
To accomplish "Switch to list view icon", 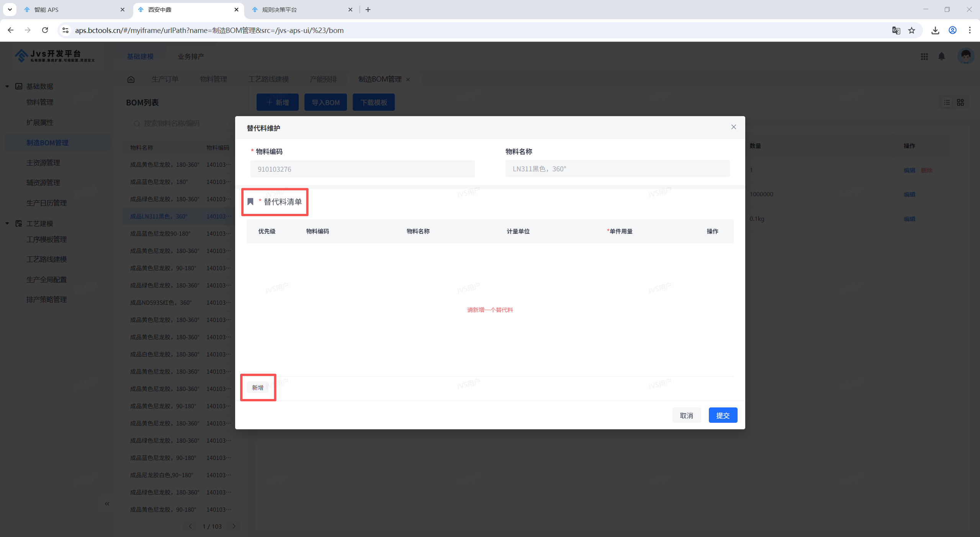I will tap(947, 102).
